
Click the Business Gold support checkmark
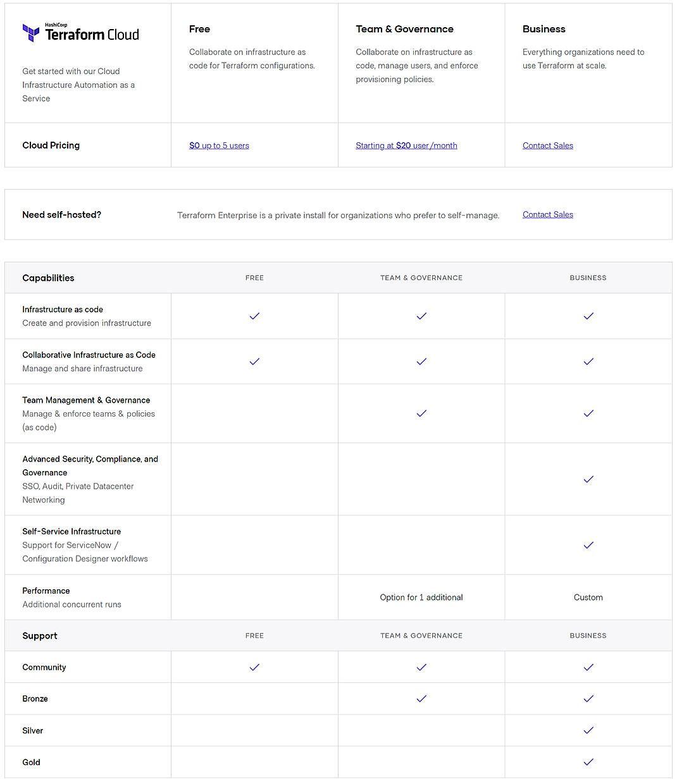pos(588,762)
